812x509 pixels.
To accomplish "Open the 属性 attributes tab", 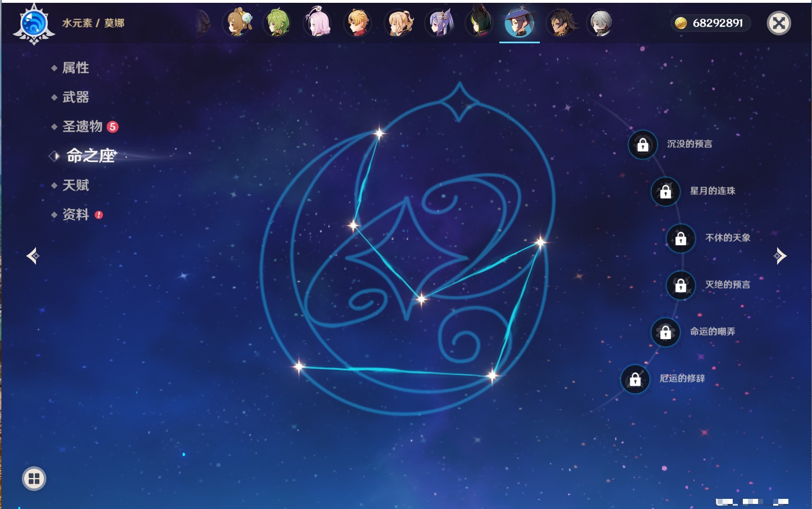I will click(75, 68).
